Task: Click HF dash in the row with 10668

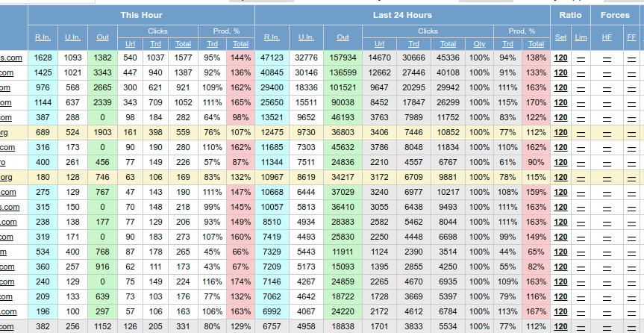Action: point(607,193)
